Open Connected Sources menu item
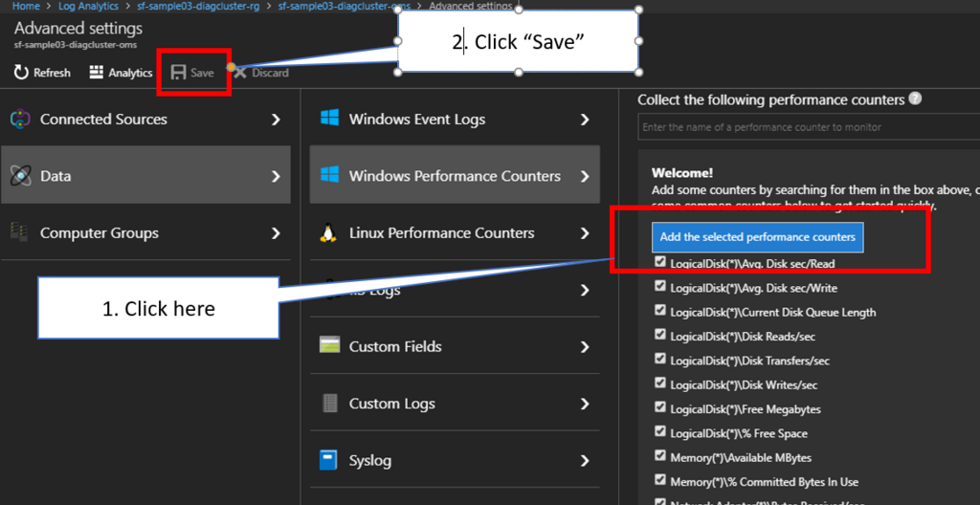 pyautogui.click(x=145, y=119)
